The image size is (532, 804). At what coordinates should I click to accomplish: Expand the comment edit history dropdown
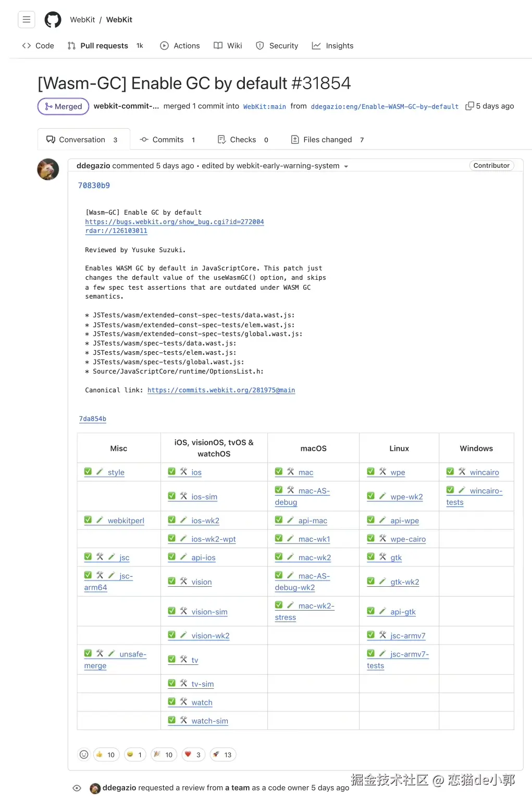tap(346, 166)
